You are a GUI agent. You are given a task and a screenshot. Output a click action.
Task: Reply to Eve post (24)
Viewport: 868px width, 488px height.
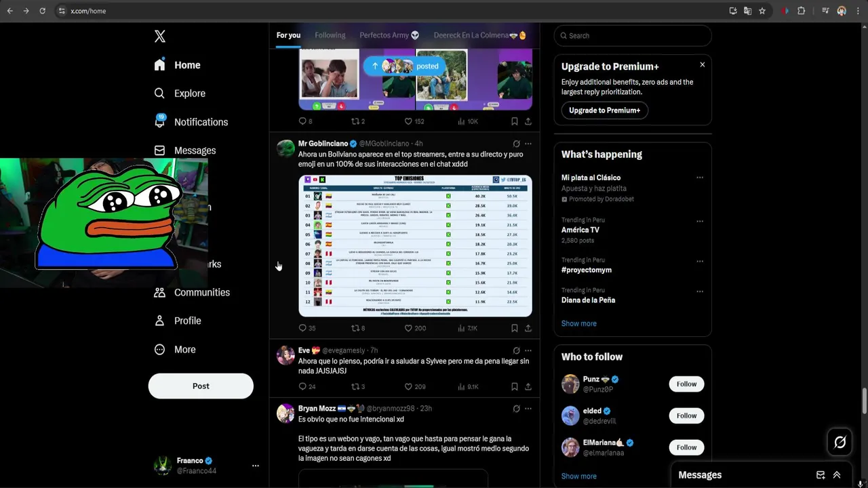click(307, 386)
